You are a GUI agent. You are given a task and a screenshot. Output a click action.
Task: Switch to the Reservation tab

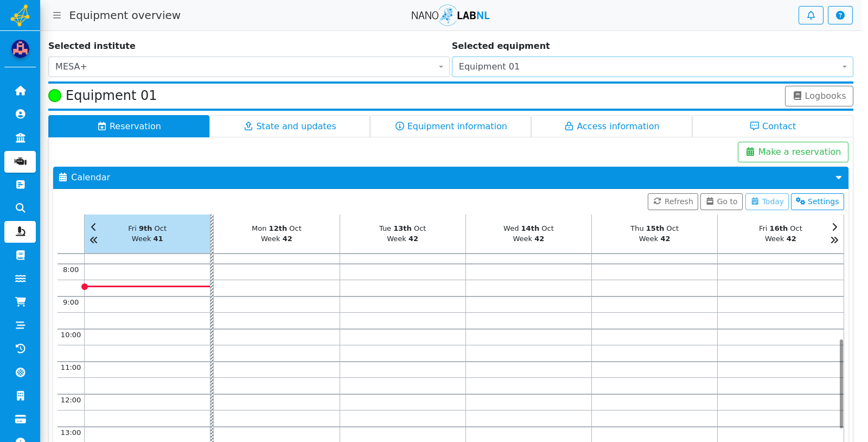click(x=129, y=126)
